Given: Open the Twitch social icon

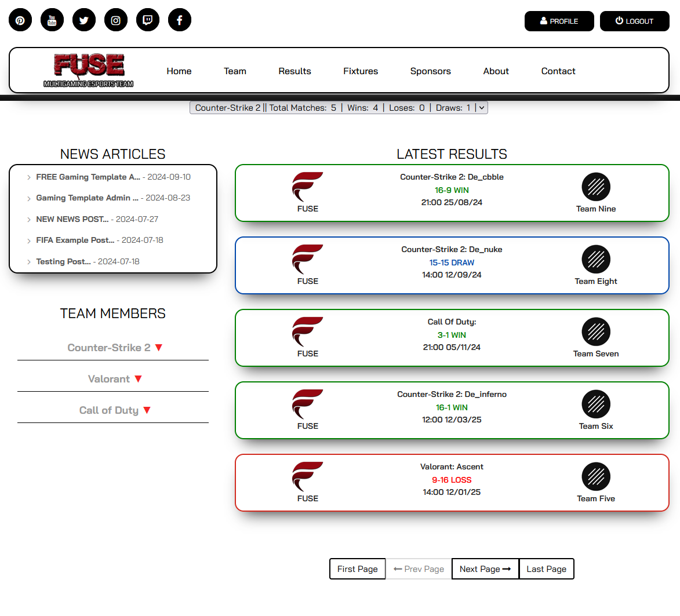Looking at the screenshot, I should coord(148,20).
